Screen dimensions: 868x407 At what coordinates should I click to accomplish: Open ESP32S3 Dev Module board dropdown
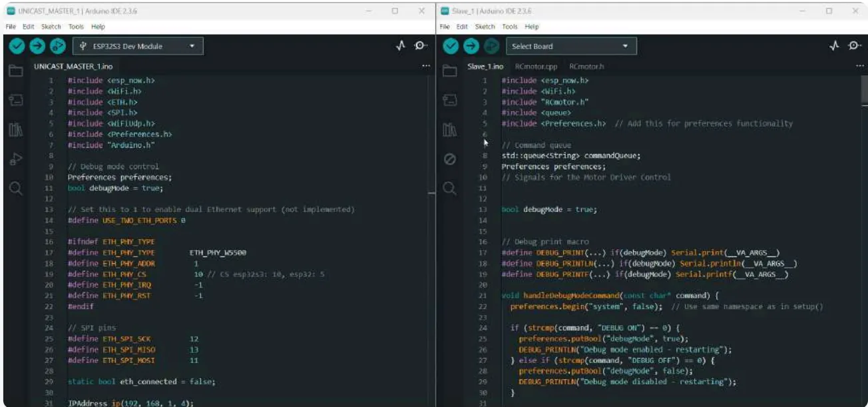pyautogui.click(x=138, y=46)
